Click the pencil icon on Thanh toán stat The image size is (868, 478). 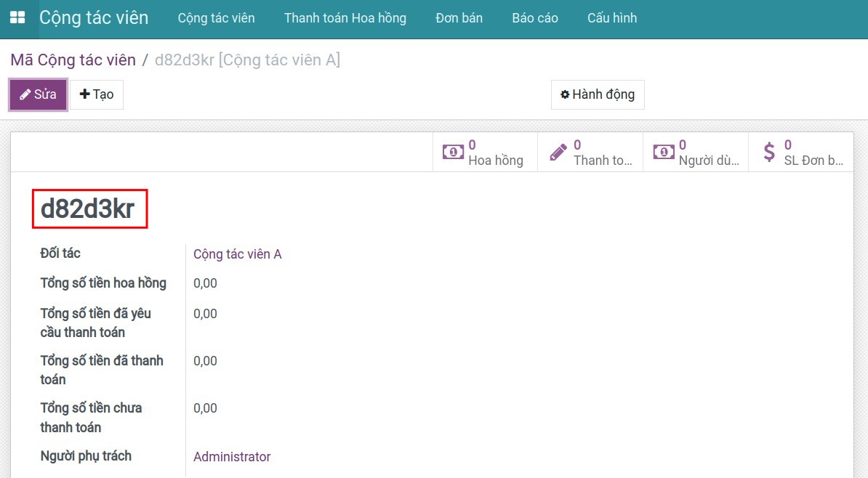tap(558, 152)
